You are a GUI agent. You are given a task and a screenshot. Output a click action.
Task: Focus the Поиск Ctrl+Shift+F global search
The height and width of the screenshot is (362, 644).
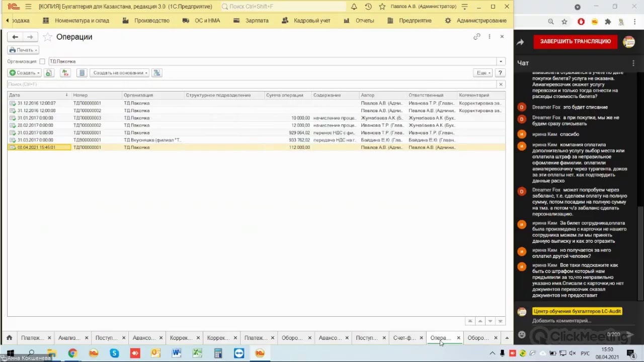[x=283, y=7]
